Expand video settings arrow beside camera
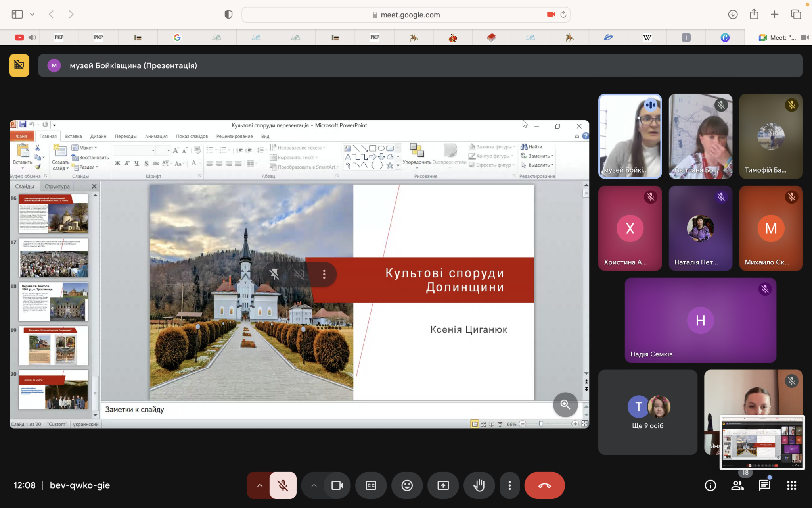The height and width of the screenshot is (508, 812). (314, 485)
